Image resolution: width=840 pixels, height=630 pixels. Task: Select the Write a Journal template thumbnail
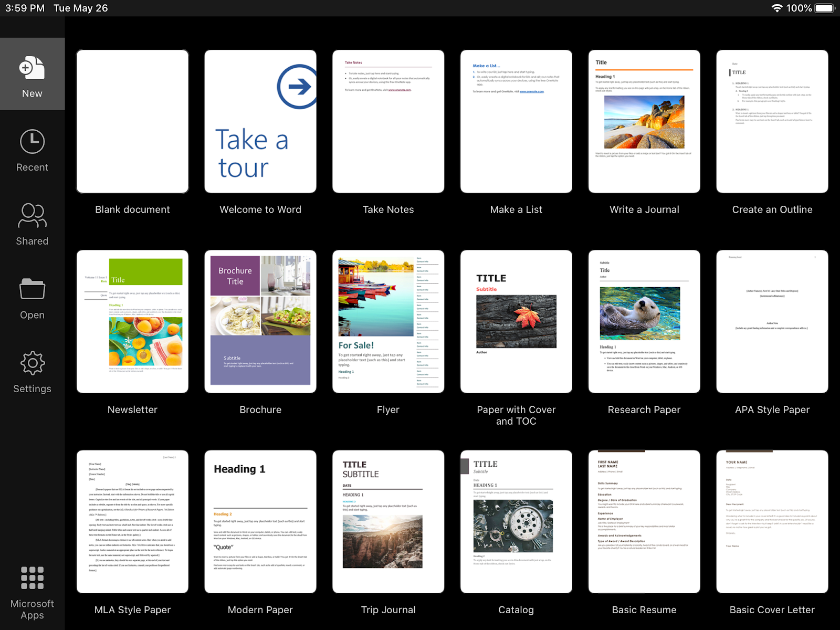(x=644, y=121)
